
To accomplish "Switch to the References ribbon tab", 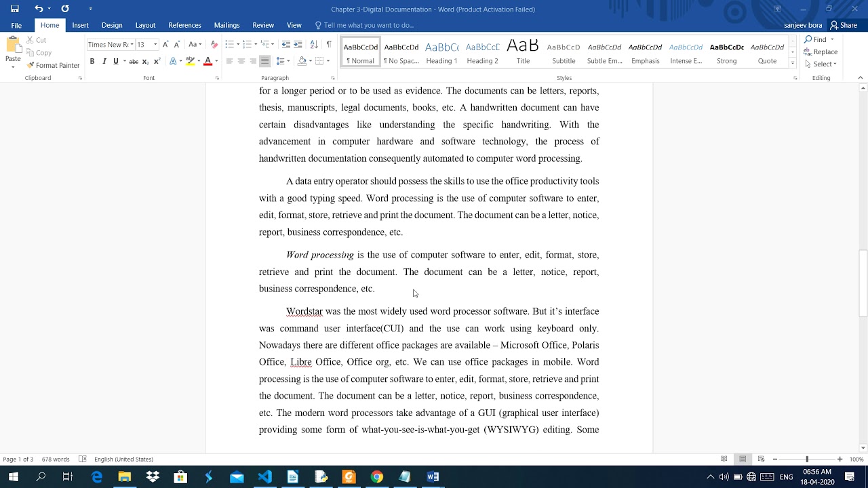I will [184, 25].
